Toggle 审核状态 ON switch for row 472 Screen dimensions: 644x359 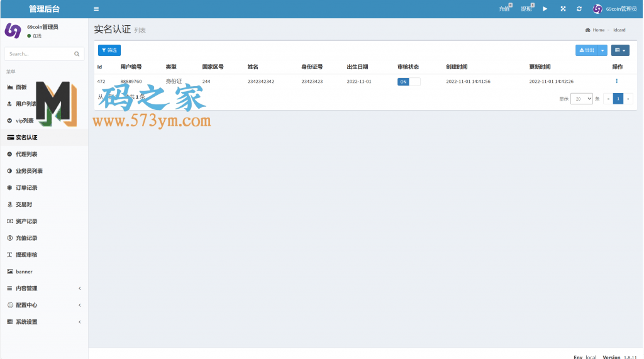coord(409,82)
